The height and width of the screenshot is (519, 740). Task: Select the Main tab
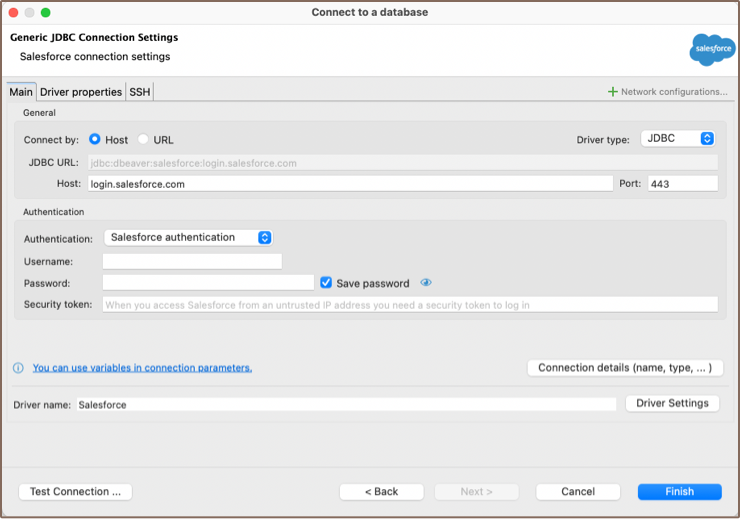coord(21,92)
